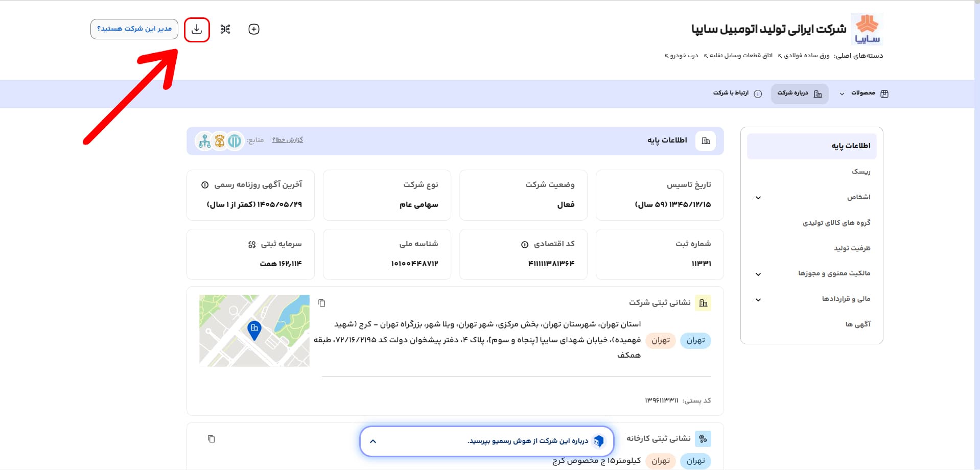Open the محصولات dropdown tab
The height and width of the screenshot is (470, 980).
coord(865,93)
